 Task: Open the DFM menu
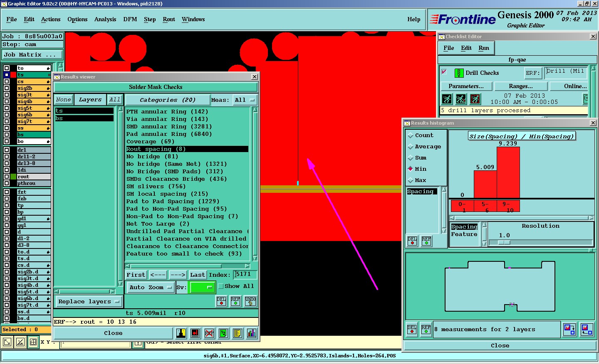[130, 20]
